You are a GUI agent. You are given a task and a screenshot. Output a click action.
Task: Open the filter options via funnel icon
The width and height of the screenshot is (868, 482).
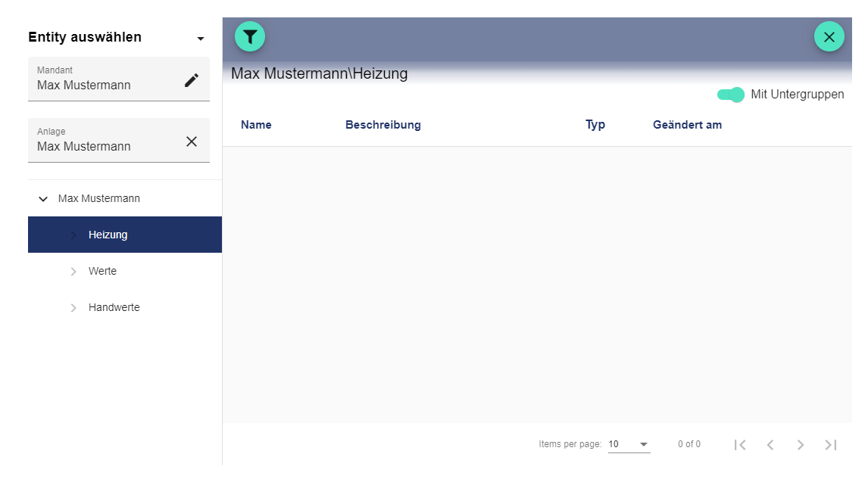[x=250, y=36]
